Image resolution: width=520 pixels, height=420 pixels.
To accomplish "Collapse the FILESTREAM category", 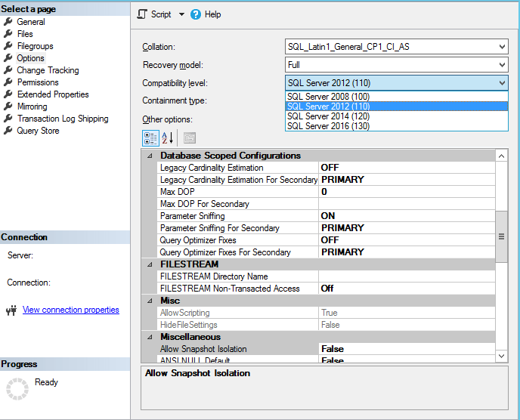I will (150, 264).
